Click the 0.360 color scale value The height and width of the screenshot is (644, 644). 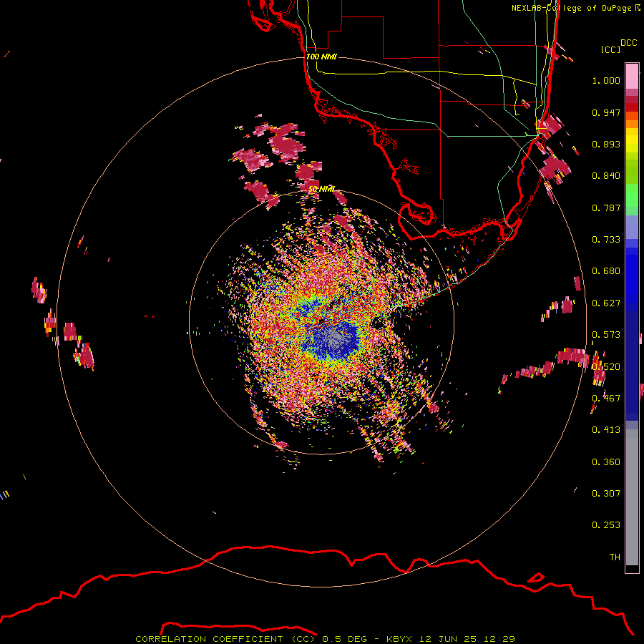pos(606,462)
